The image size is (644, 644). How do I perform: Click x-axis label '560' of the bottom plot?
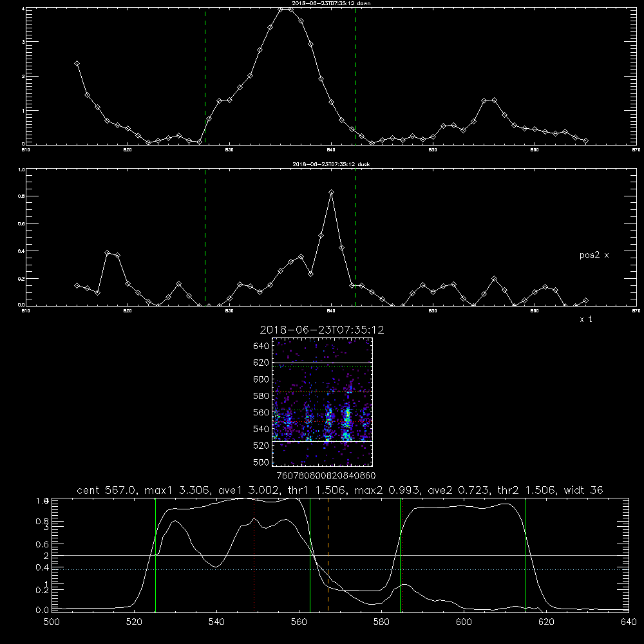[x=299, y=622]
